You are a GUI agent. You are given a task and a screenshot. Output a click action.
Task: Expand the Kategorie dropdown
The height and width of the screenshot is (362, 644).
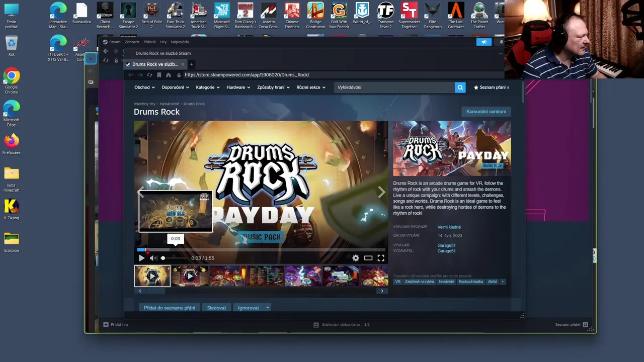[208, 87]
